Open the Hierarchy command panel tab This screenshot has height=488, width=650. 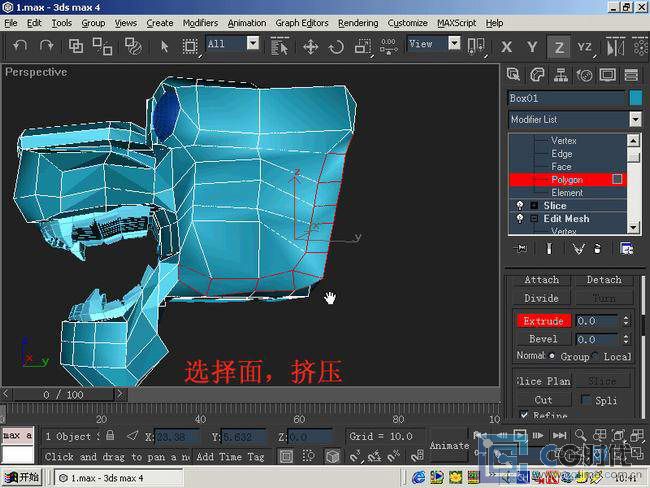[560, 75]
